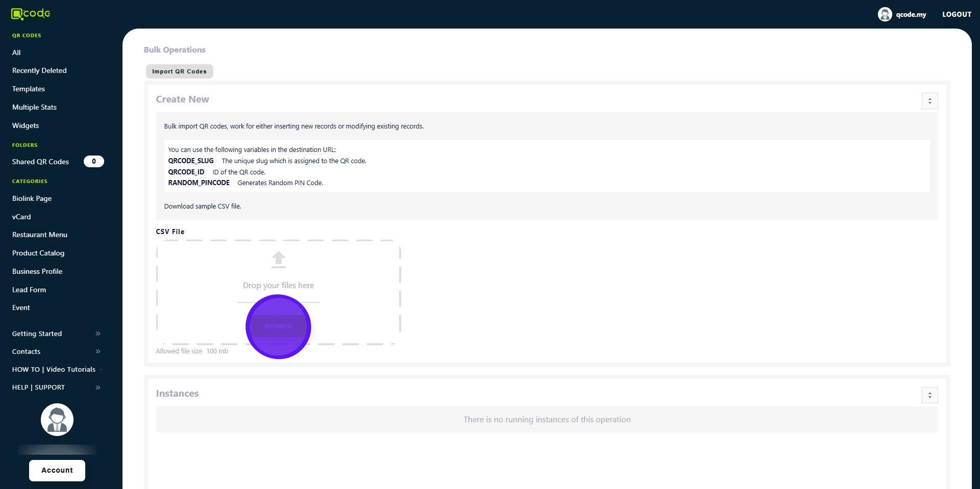This screenshot has height=489, width=980.
Task: Select the Product Catalog category
Action: pyautogui.click(x=38, y=253)
